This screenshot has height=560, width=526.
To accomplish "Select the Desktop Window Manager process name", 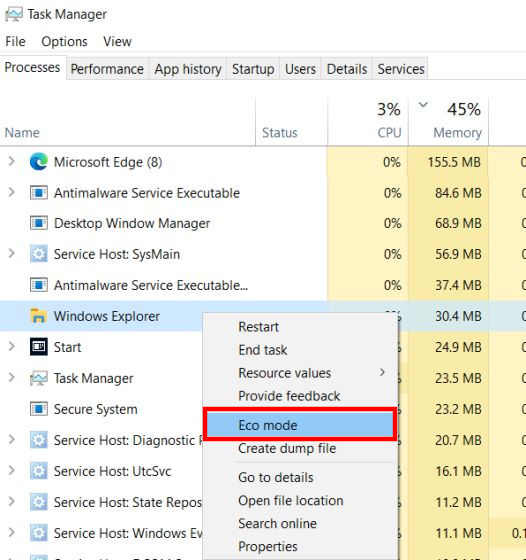I will tap(132, 224).
